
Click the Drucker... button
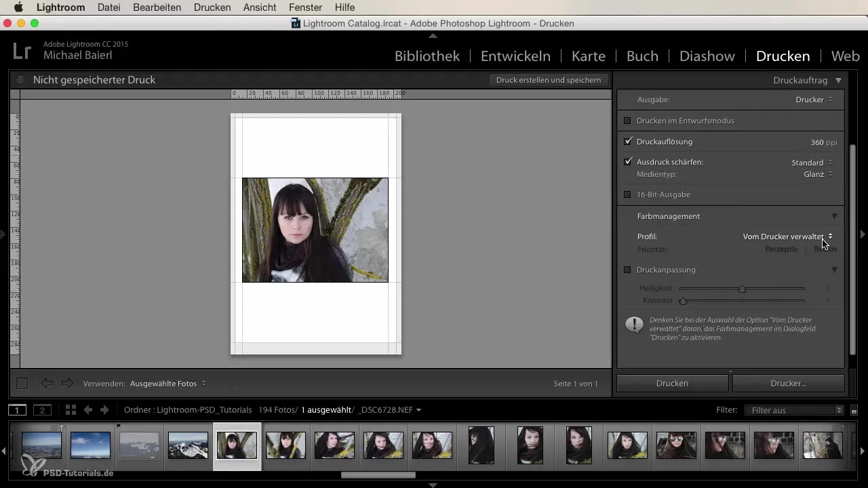pos(789,384)
